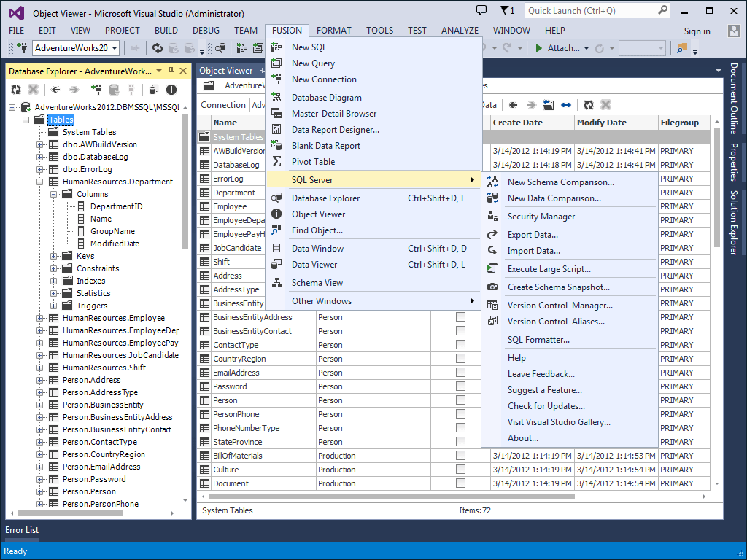Choose SQL Formatter from submenu
Viewport: 747px width, 560px height.
570,340
